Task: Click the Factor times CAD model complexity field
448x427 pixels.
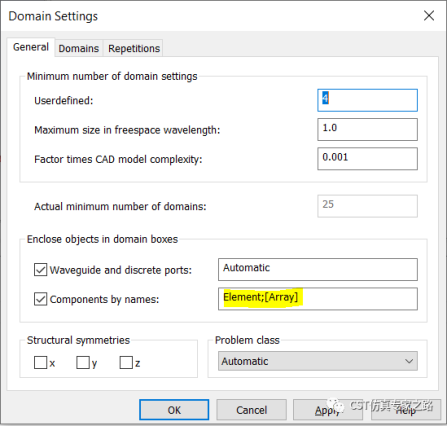Action: click(367, 159)
